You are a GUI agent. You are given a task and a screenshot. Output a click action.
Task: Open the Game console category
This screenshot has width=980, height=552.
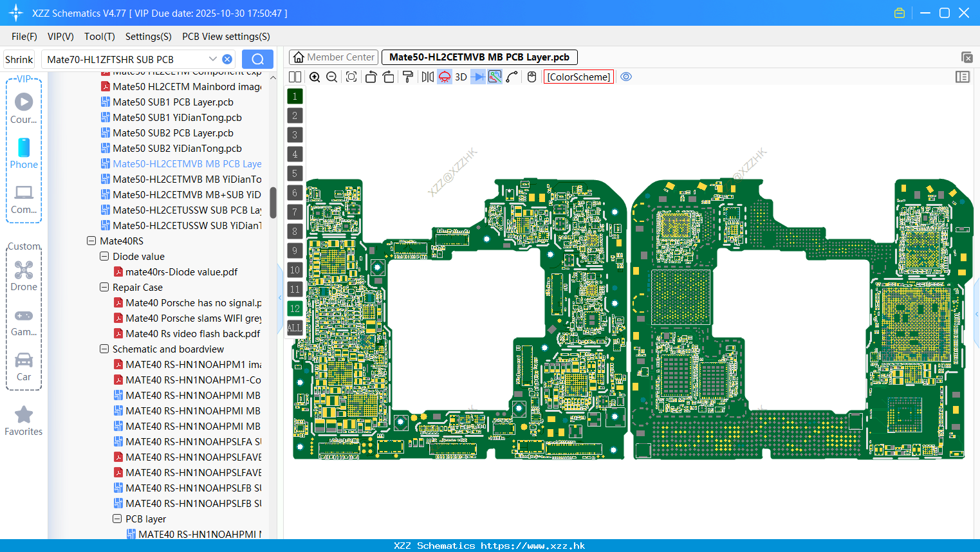pos(24,322)
